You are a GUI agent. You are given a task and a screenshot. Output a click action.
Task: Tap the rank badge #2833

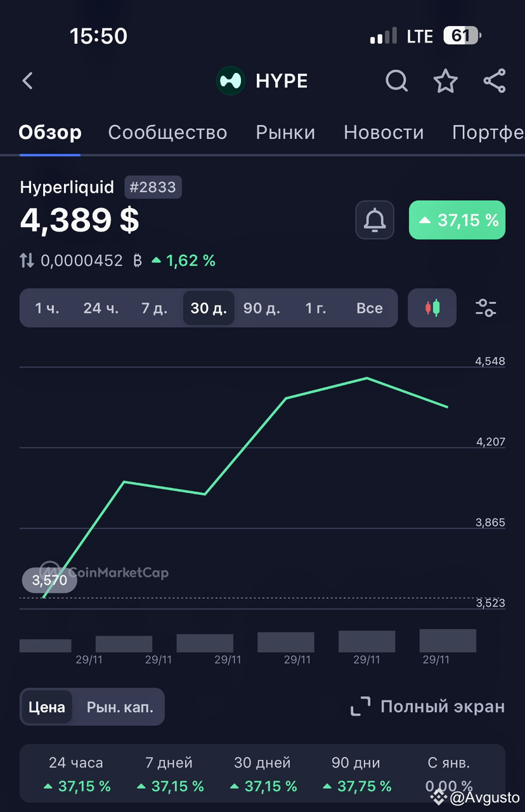tap(153, 187)
